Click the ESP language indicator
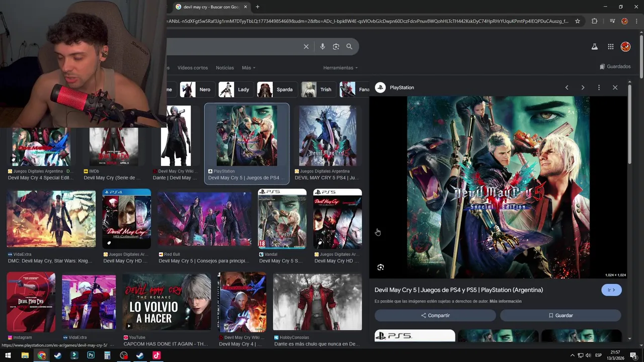Screen dimensions: 644x362 599,355
